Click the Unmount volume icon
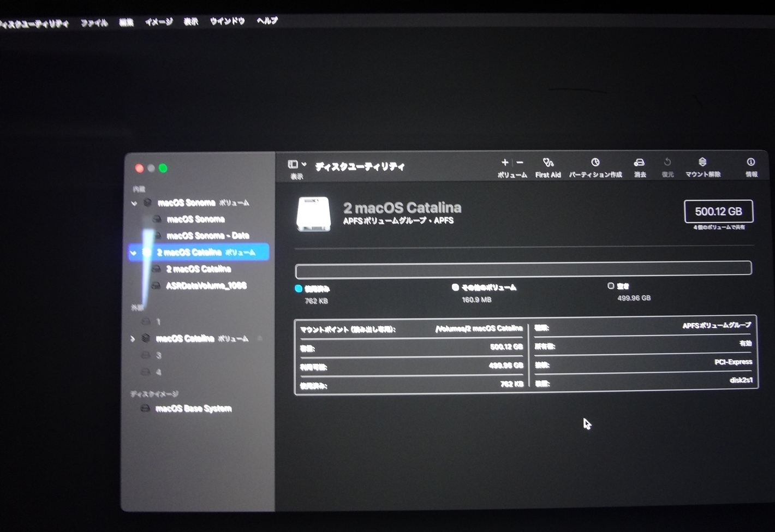775x532 pixels. [x=702, y=162]
